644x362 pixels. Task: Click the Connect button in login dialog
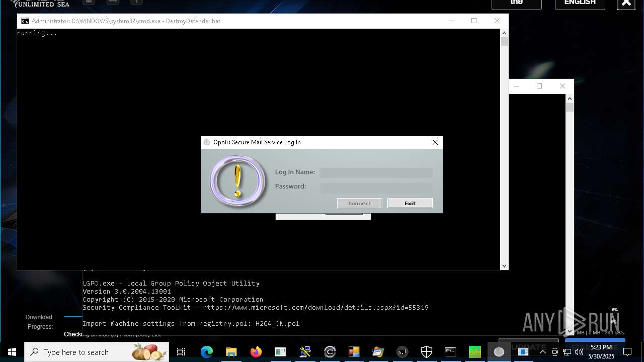360,203
